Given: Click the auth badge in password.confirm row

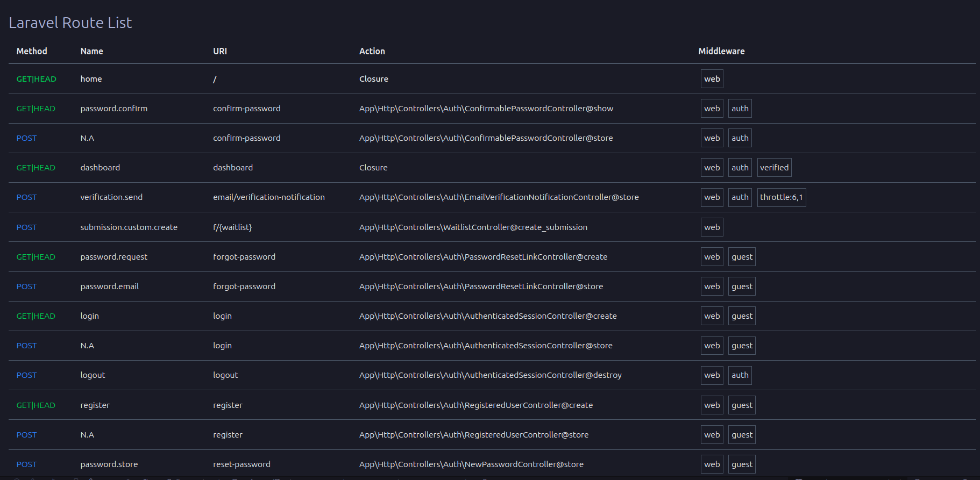Looking at the screenshot, I should (740, 109).
